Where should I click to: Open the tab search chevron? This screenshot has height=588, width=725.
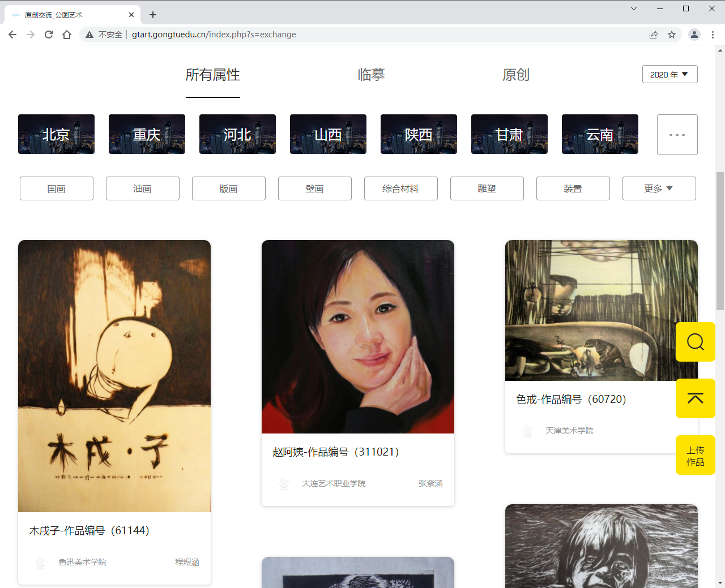[x=634, y=8]
